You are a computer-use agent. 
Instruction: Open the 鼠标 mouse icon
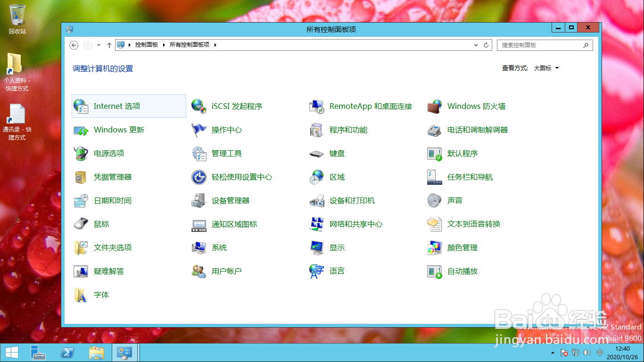(81, 224)
